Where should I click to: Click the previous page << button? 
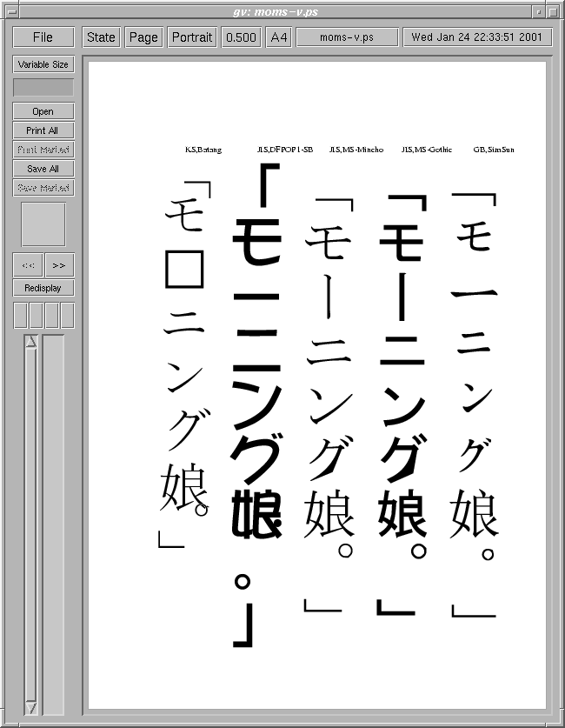(28, 265)
